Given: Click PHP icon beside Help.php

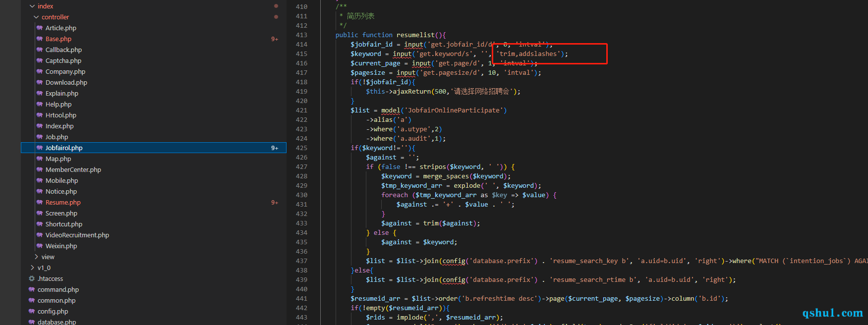Looking at the screenshot, I should (x=40, y=104).
